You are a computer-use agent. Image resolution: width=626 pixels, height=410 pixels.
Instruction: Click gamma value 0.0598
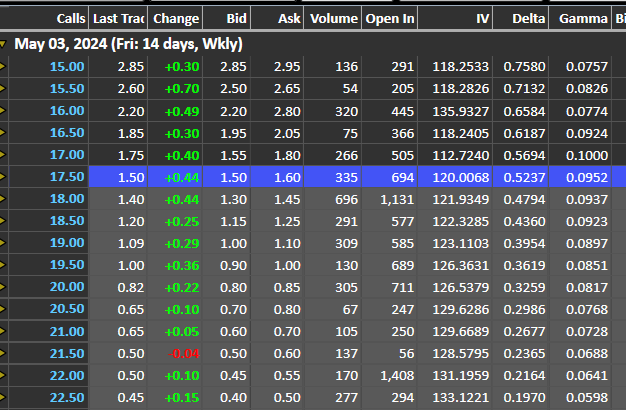587,398
